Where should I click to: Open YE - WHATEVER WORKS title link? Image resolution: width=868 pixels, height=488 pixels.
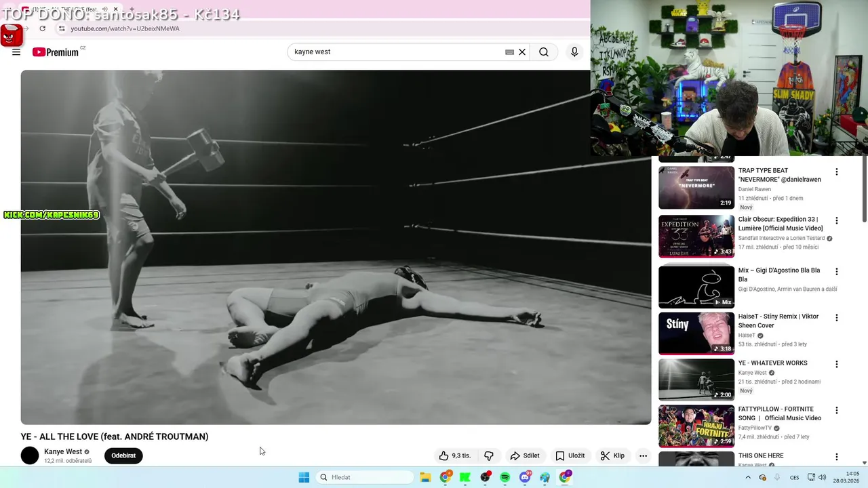[772, 363]
